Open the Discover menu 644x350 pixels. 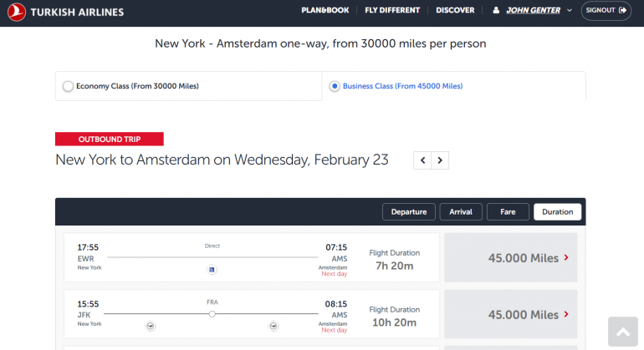click(x=455, y=11)
